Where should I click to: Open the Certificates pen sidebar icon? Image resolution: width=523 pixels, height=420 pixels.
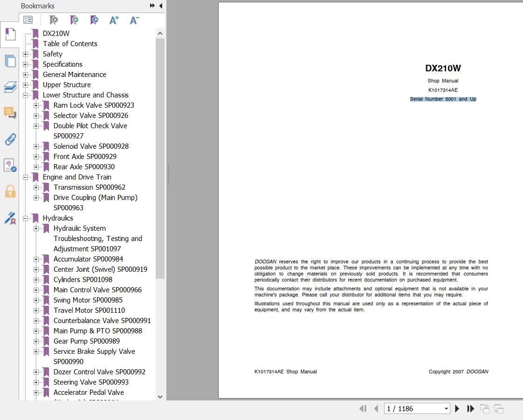pyautogui.click(x=10, y=218)
